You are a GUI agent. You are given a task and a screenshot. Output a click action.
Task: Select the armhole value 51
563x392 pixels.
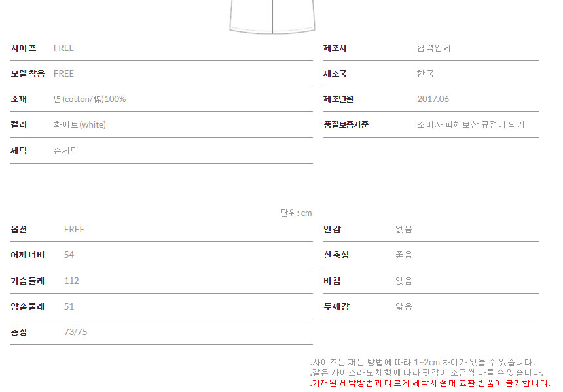69,307
